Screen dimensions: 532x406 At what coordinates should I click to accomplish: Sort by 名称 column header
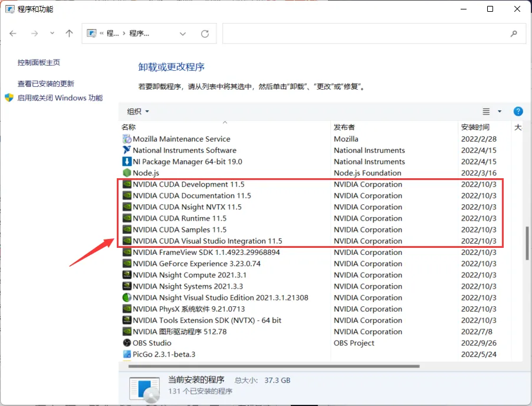[x=129, y=127]
